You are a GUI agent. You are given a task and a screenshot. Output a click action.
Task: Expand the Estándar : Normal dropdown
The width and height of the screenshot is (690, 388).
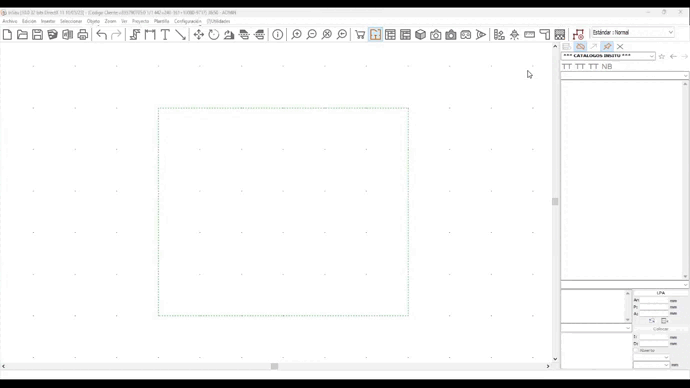[x=632, y=33]
